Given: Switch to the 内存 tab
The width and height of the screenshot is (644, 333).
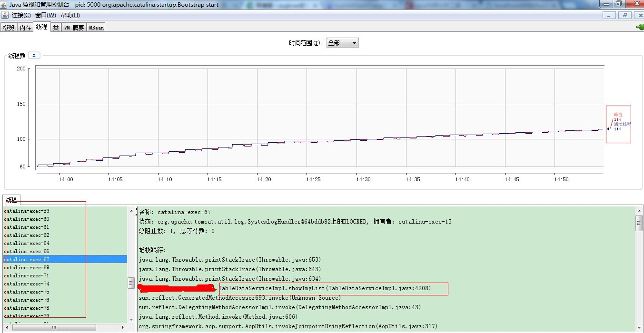Looking at the screenshot, I should click(25, 27).
